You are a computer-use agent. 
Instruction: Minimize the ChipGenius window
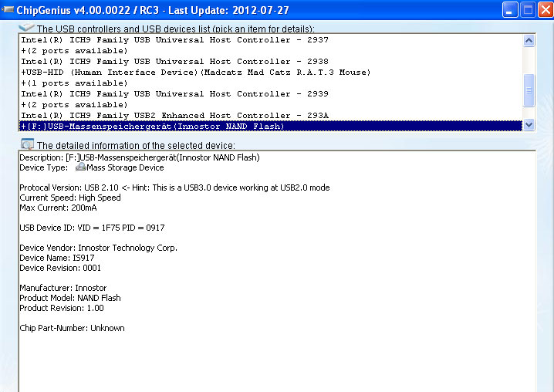pos(510,10)
